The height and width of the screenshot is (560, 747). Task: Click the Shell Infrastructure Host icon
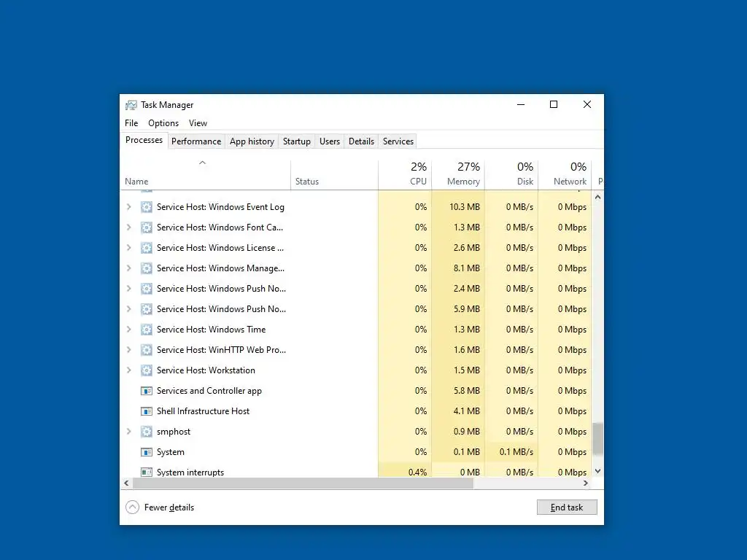click(146, 411)
